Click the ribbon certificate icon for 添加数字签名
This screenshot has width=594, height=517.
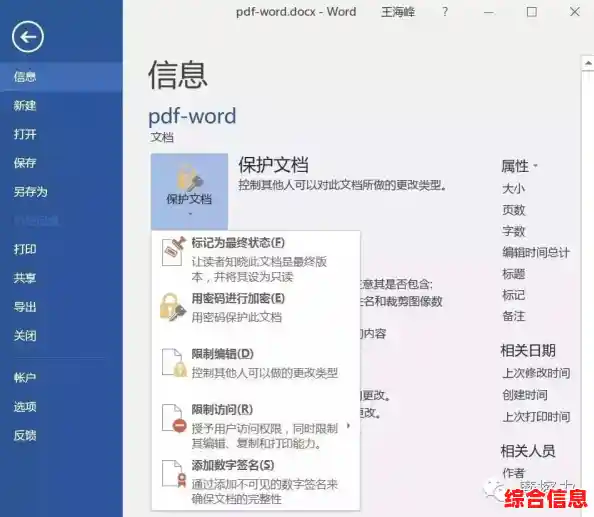click(x=174, y=474)
